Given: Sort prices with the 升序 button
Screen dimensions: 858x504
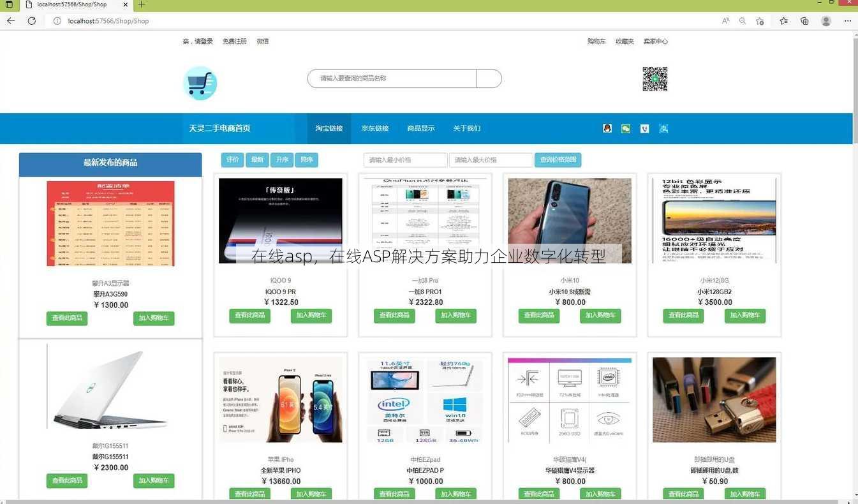Looking at the screenshot, I should click(x=282, y=160).
